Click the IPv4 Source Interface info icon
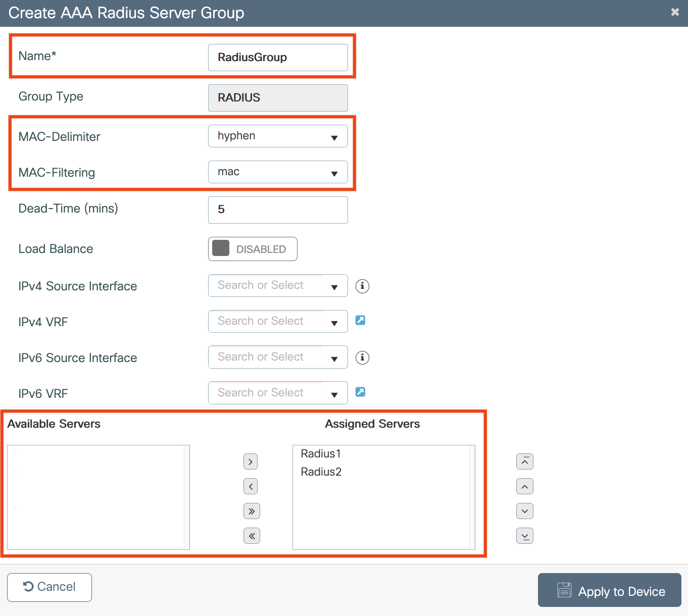Viewport: 688px width, 616px height. click(362, 286)
